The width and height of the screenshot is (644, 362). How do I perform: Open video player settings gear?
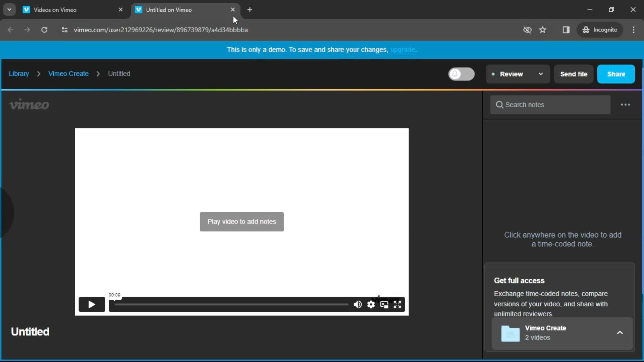tap(371, 304)
